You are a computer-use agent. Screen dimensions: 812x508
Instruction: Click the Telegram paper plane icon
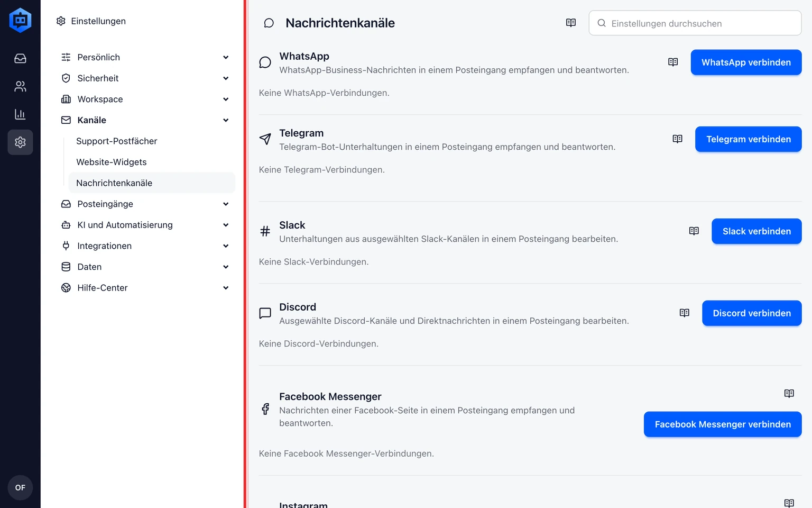(265, 139)
